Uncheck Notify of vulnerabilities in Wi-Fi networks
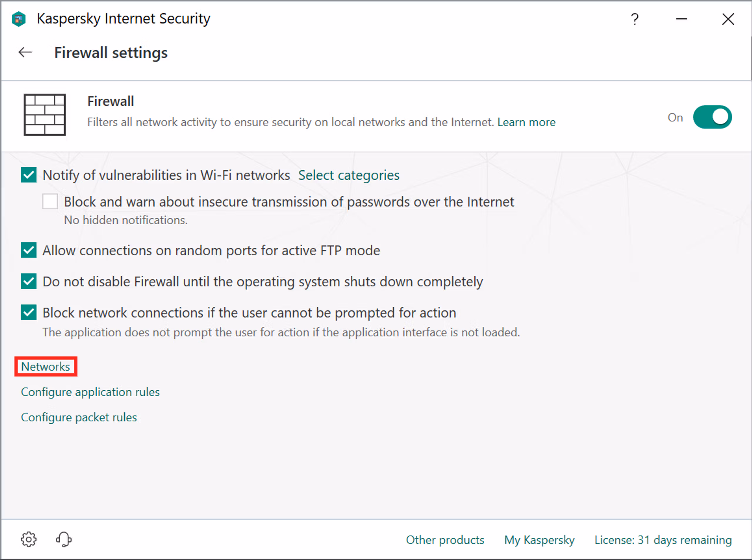 [29, 175]
